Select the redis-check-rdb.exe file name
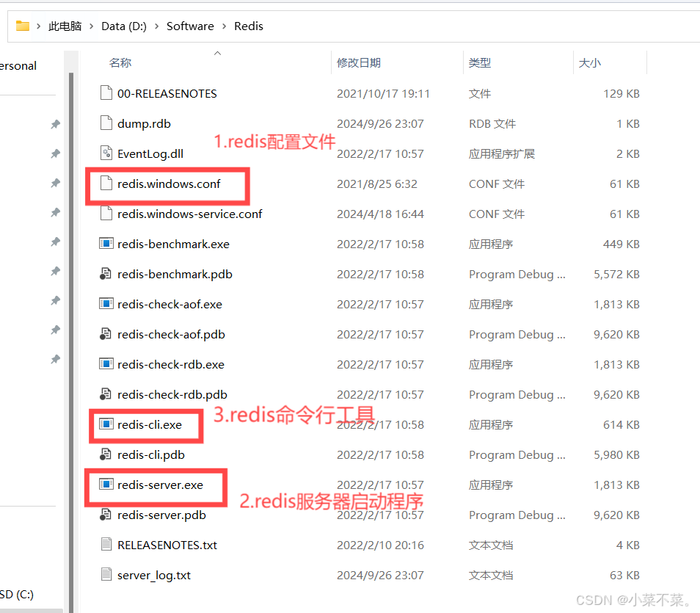The height and width of the screenshot is (613, 700). (171, 365)
